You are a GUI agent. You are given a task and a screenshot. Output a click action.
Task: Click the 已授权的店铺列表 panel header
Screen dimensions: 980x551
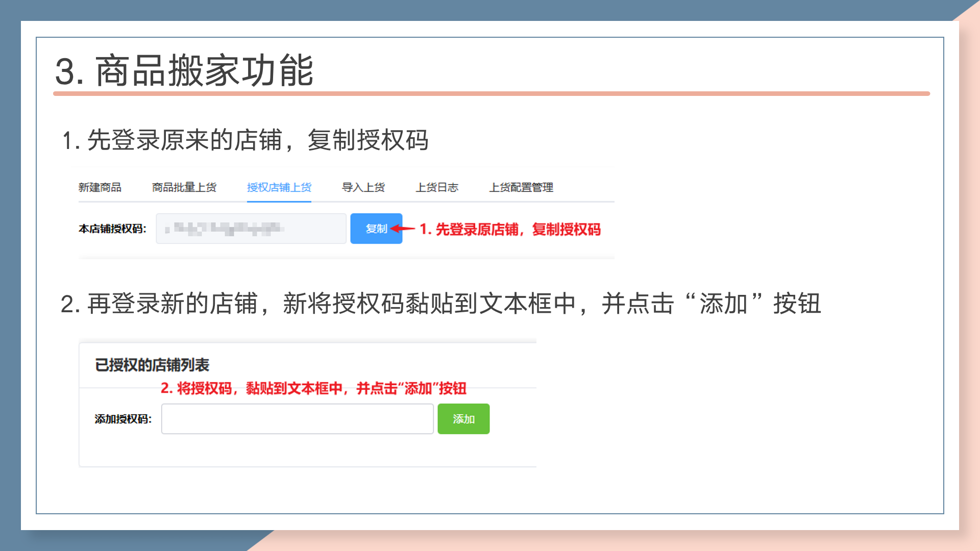[x=152, y=365]
